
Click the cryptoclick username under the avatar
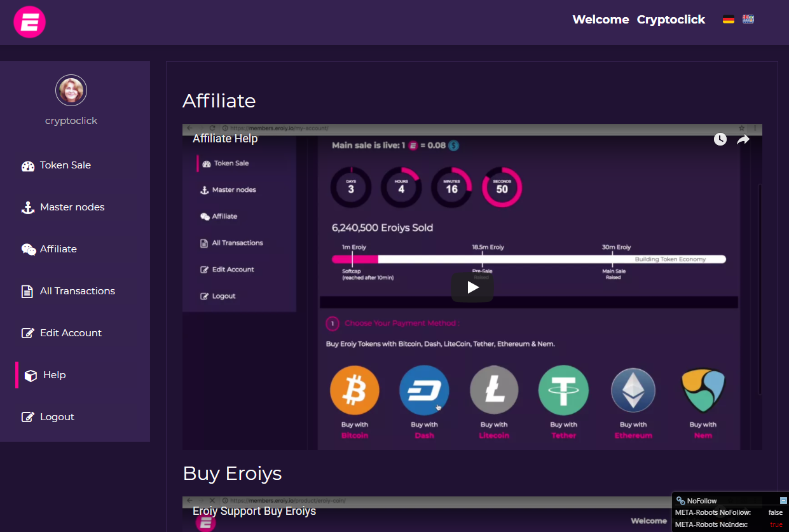[71, 121]
